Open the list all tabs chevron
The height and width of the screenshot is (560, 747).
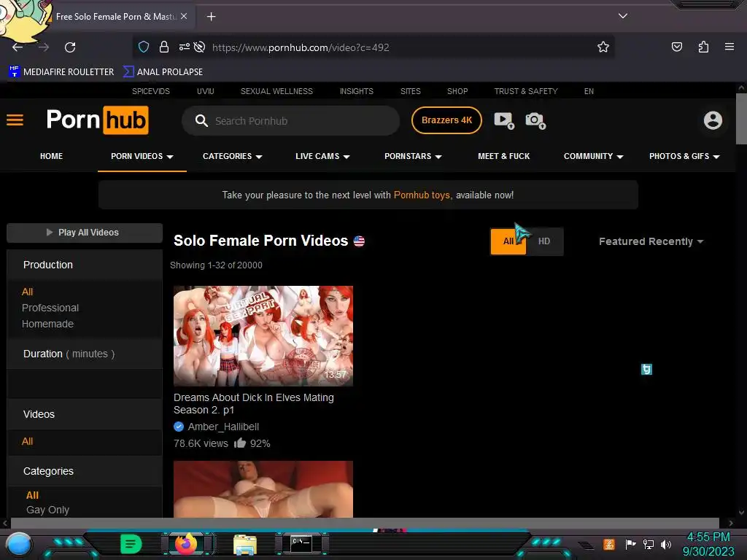[x=623, y=16]
